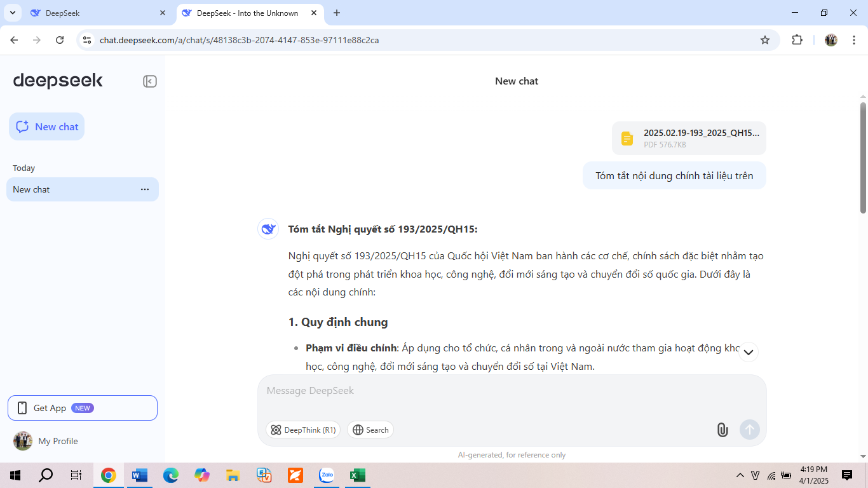Click the section heading 1. Quy định chung
The height and width of the screenshot is (488, 868).
click(x=338, y=322)
